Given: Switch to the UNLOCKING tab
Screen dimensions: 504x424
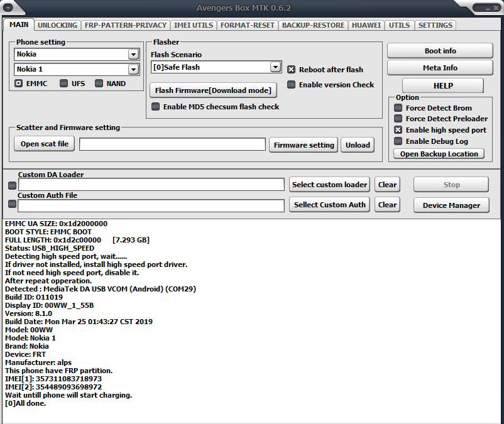Looking at the screenshot, I should click(x=57, y=25).
